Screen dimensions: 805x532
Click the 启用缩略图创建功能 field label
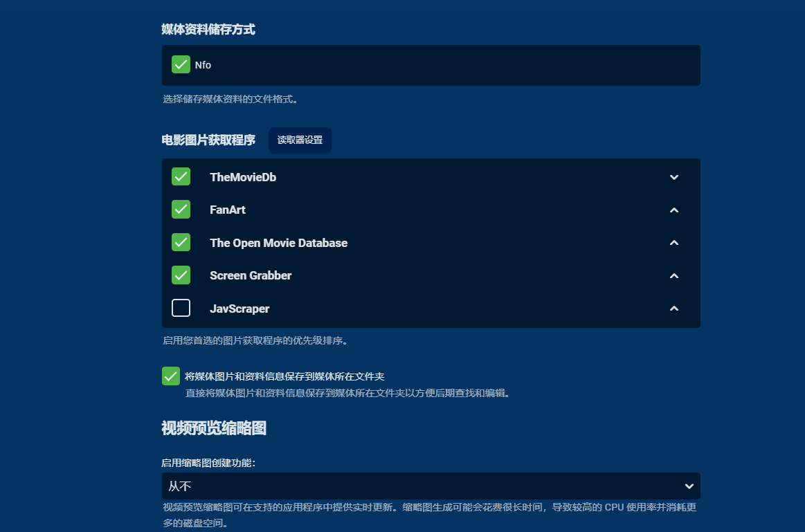pyautogui.click(x=208, y=463)
